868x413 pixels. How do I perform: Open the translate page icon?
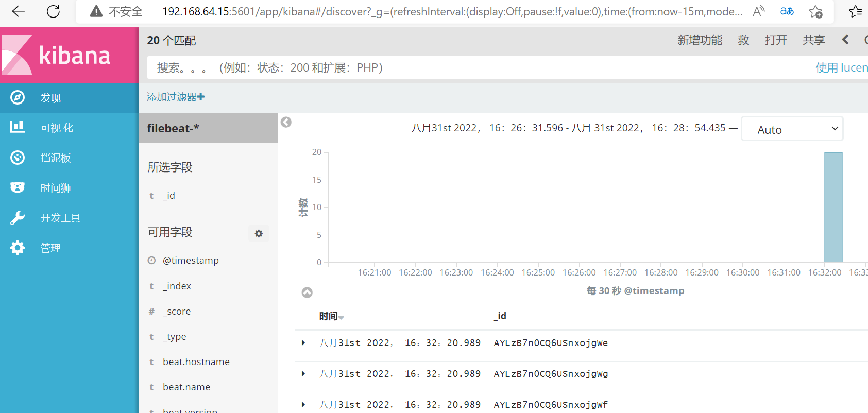(x=787, y=11)
